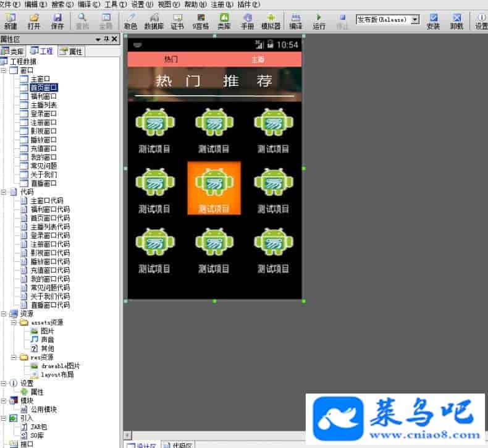Viewport: 488px width, 448px height.
Task: Launch the 模拟器 emulator icon
Action: [x=271, y=21]
